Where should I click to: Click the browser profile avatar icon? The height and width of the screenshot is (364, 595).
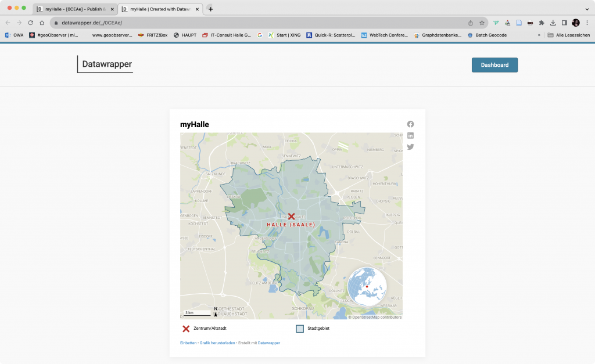(x=575, y=23)
